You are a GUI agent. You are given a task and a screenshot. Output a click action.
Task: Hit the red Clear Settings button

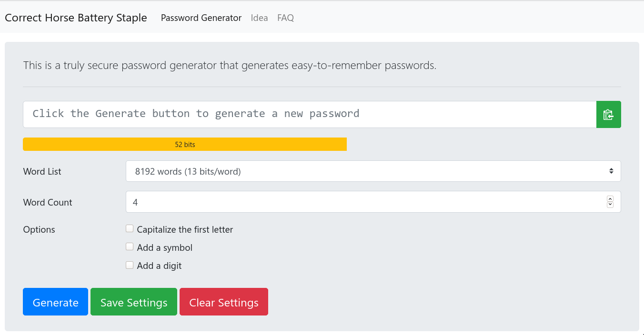(x=223, y=302)
